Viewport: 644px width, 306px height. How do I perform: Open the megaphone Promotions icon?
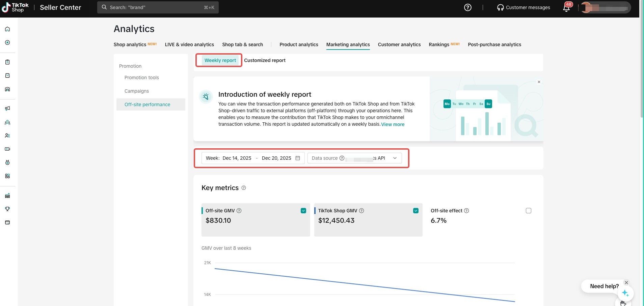(x=7, y=109)
